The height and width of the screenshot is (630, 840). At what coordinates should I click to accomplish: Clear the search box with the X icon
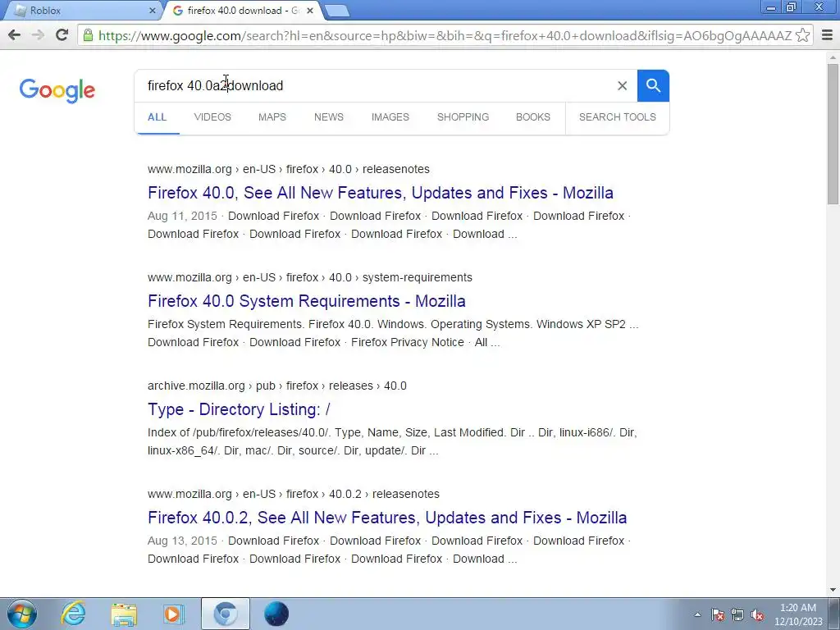[622, 85]
